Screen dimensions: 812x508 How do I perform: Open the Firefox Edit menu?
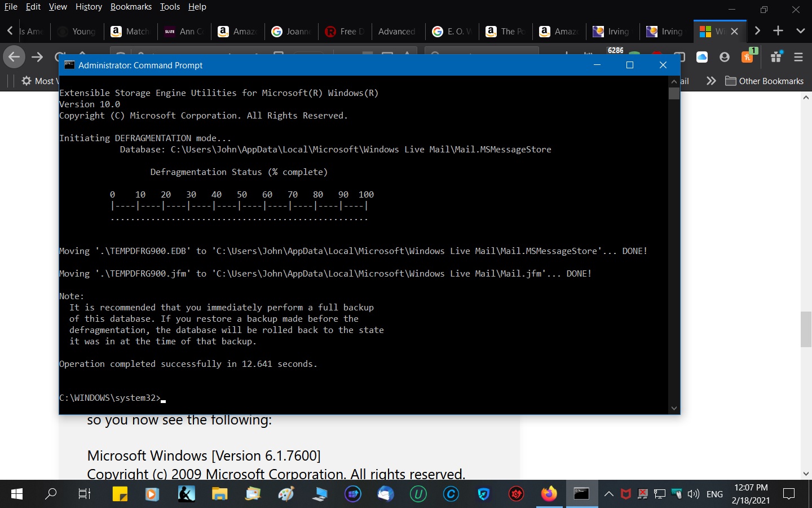(x=33, y=7)
